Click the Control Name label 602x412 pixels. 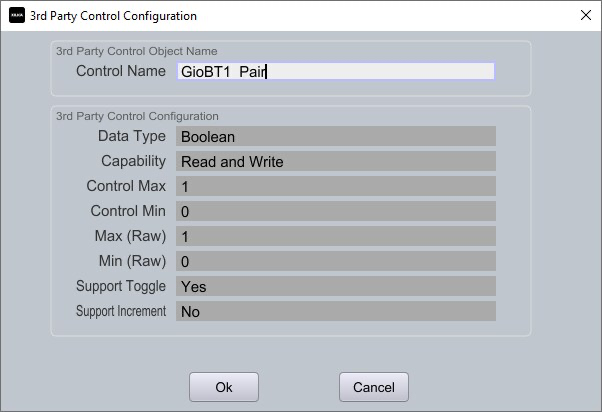121,71
